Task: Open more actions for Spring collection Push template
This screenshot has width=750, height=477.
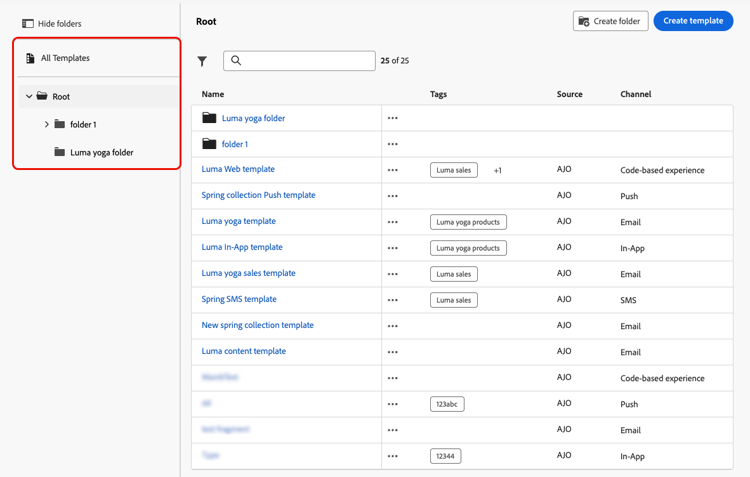Action: click(393, 196)
